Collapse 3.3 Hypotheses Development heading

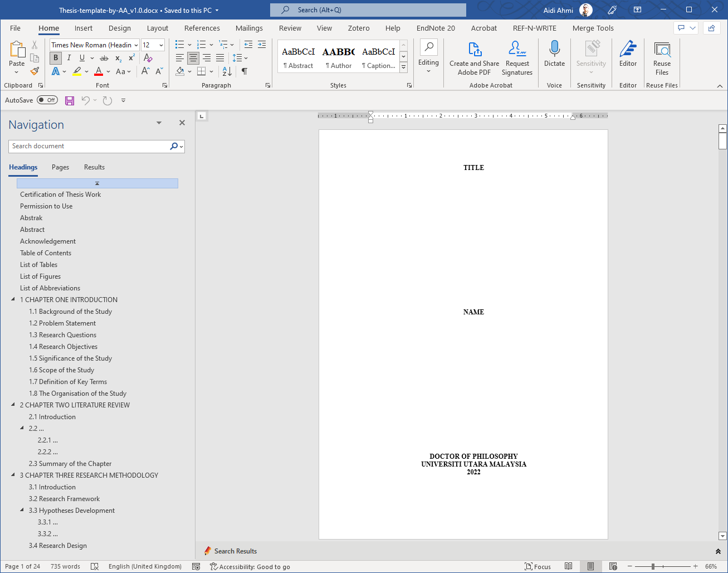click(x=22, y=510)
